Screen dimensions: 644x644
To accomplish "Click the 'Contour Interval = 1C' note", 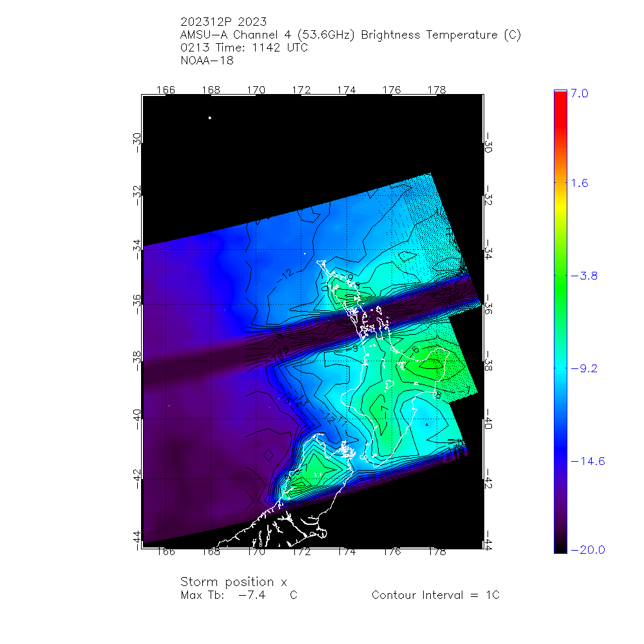I will tap(435, 595).
